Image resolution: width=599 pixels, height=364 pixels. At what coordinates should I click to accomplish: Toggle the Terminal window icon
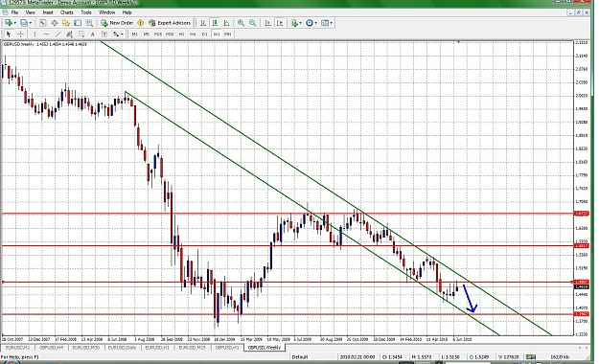[78, 23]
